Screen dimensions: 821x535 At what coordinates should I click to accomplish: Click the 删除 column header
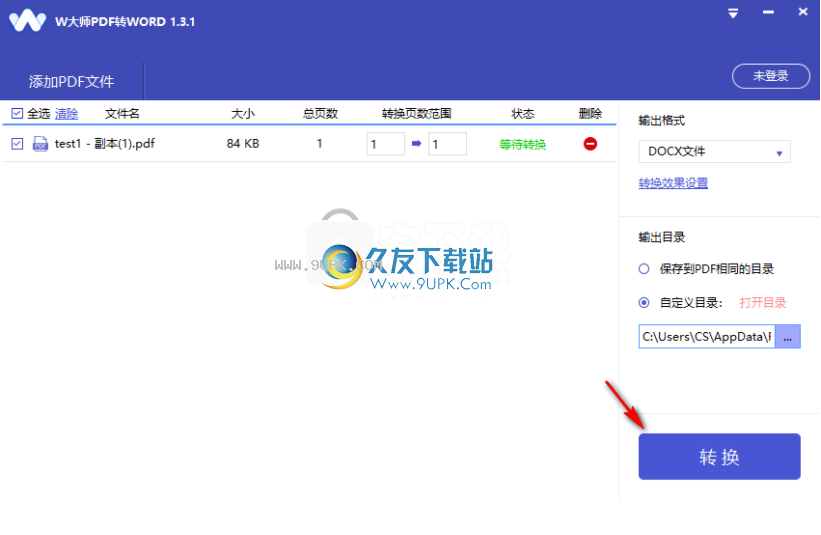[x=590, y=114]
